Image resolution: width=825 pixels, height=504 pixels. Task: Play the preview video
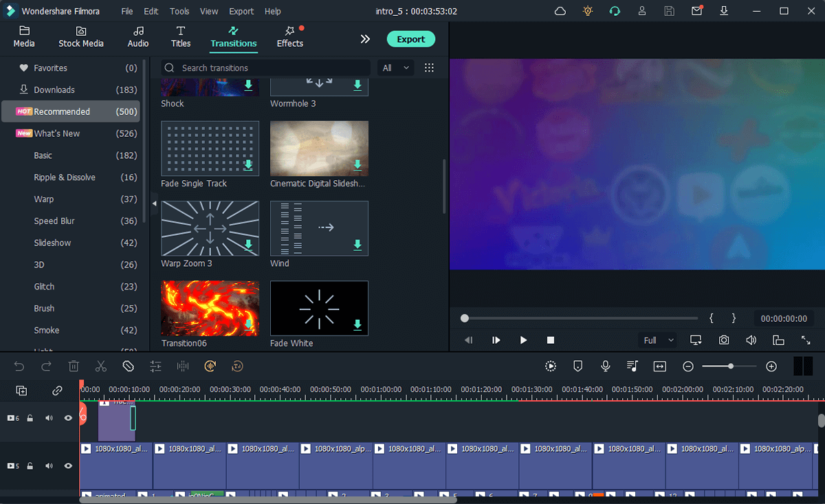tap(523, 340)
